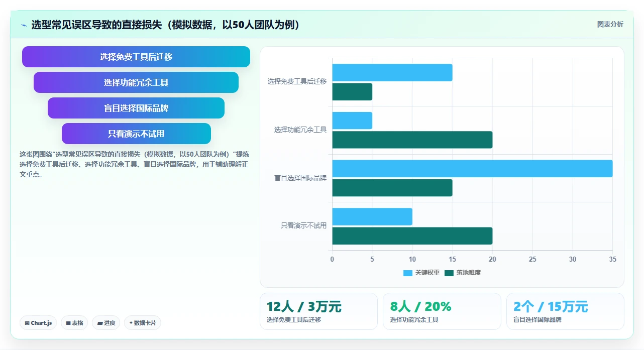Select the 只看演示不试用 funnel bar
Viewport: 644px width, 350px height.
click(x=136, y=134)
